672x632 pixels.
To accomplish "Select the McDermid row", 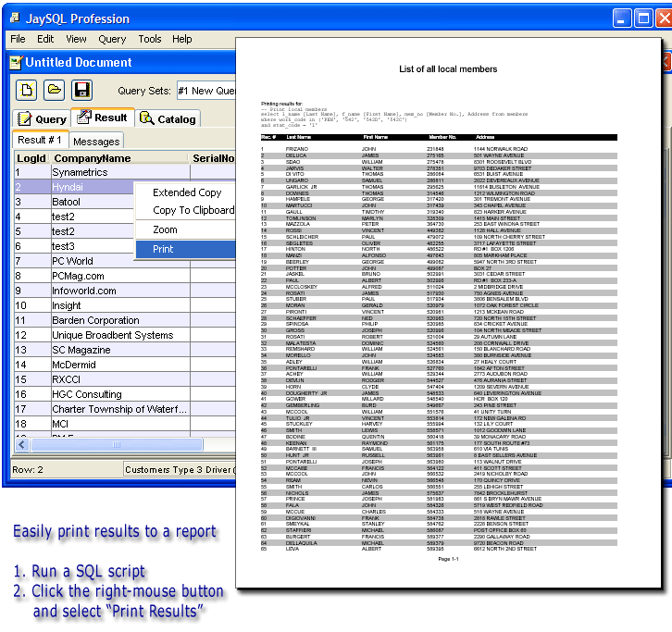I will [x=125, y=366].
